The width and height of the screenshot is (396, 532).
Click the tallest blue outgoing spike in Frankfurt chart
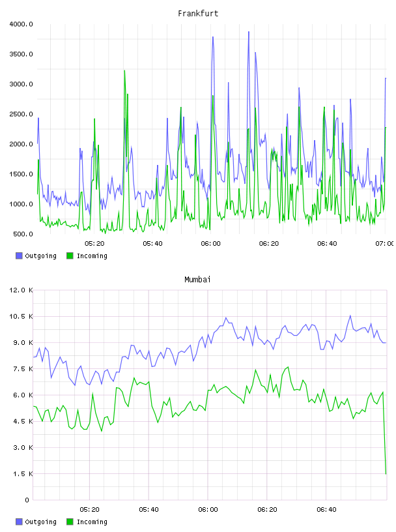click(x=249, y=33)
